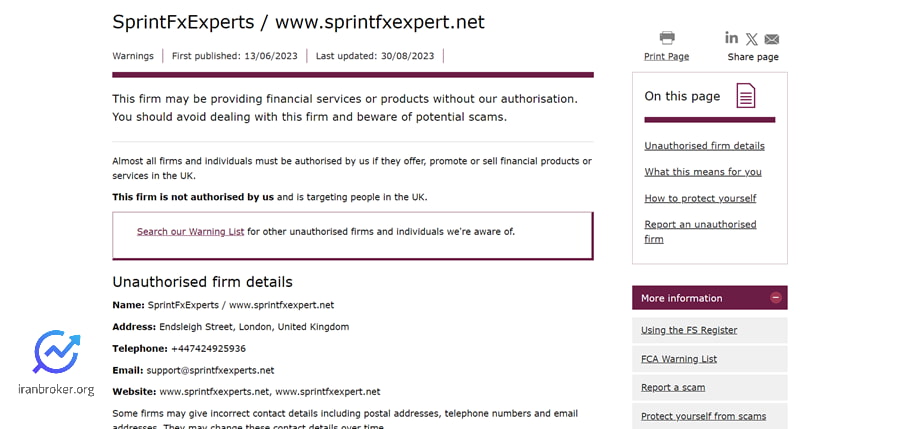Click the printer icon above Print Page
Viewport: 900px width, 429px height.
[x=666, y=38]
